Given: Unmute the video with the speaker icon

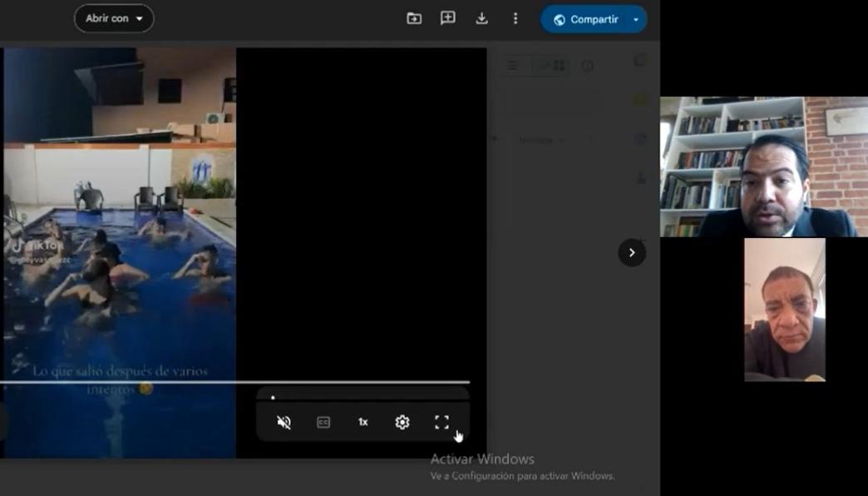Looking at the screenshot, I should pyautogui.click(x=284, y=422).
